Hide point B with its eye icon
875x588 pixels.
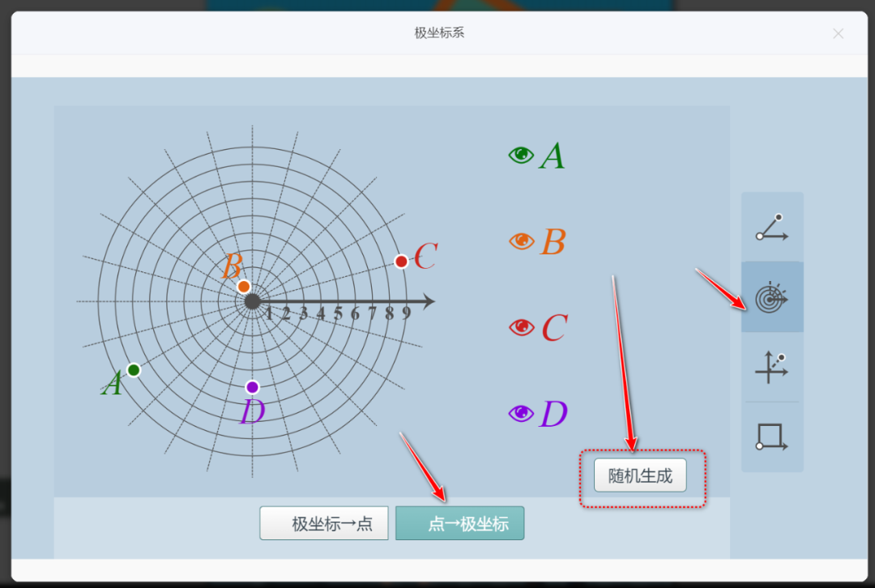tap(522, 241)
